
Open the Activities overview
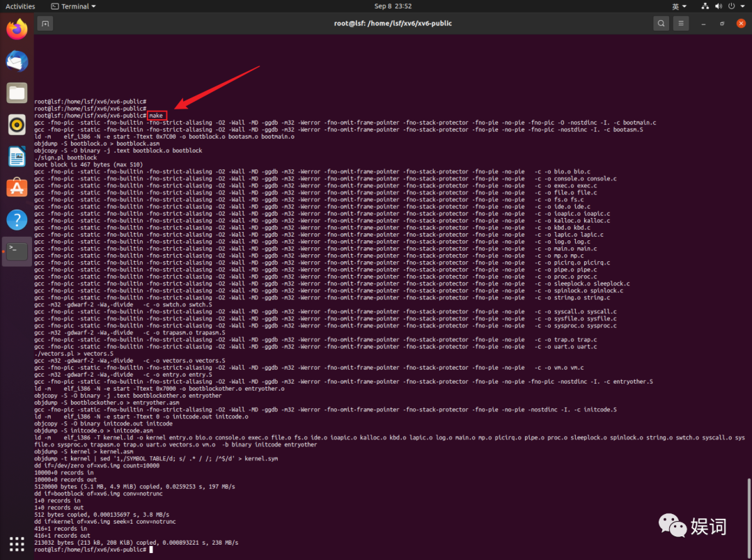coord(20,6)
